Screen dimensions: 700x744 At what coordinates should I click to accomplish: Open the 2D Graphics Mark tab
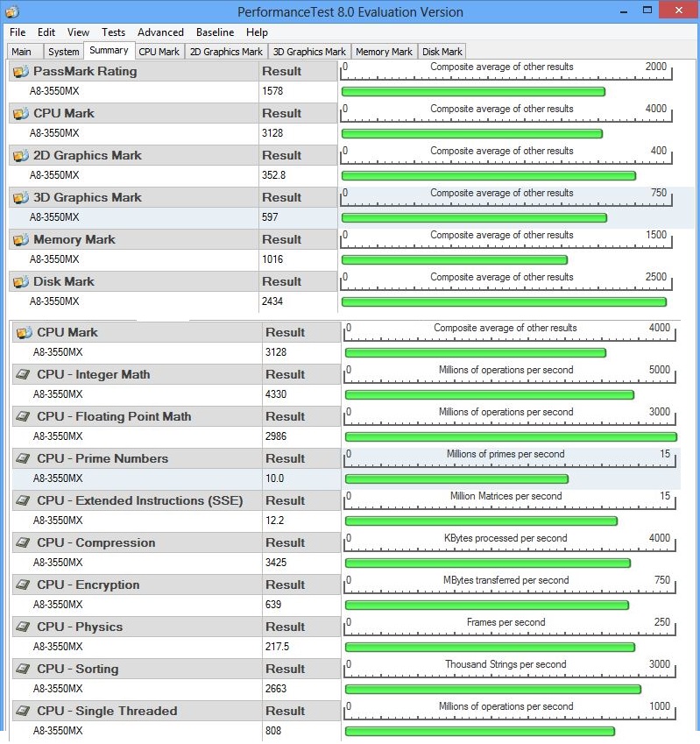(226, 52)
